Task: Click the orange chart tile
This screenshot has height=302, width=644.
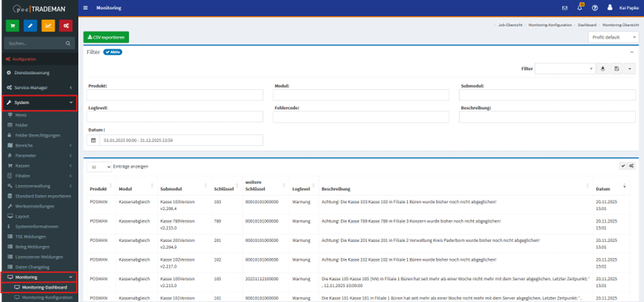Action: click(x=48, y=25)
